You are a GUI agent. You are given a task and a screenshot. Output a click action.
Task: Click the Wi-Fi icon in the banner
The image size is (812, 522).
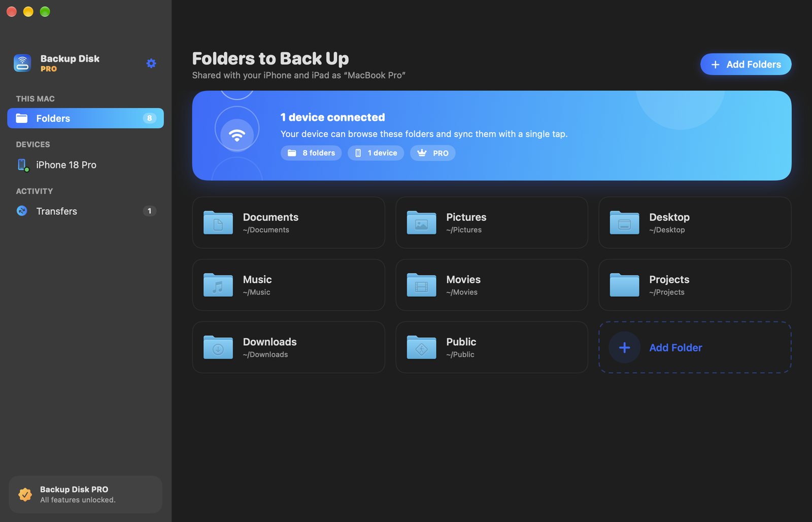pos(237,135)
